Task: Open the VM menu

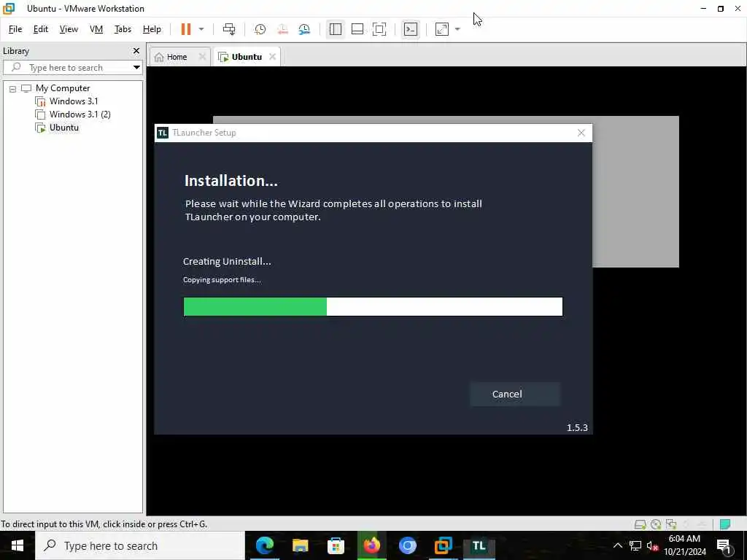Action: [x=96, y=29]
